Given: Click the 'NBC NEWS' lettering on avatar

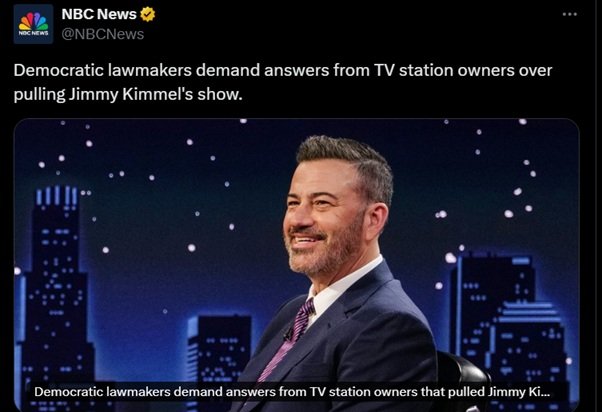Looking at the screenshot, I should click(x=33, y=33).
